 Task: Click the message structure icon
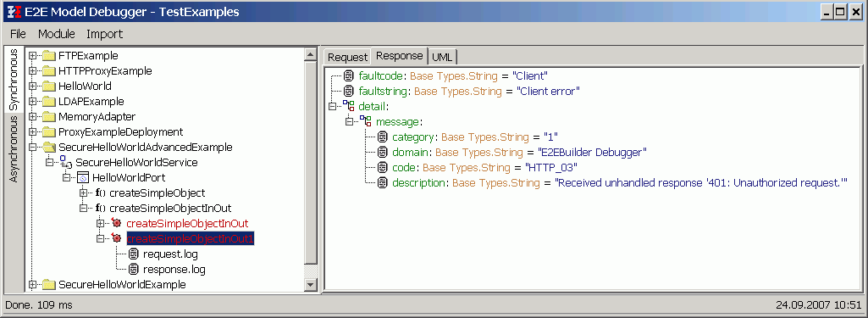pyautogui.click(x=366, y=120)
